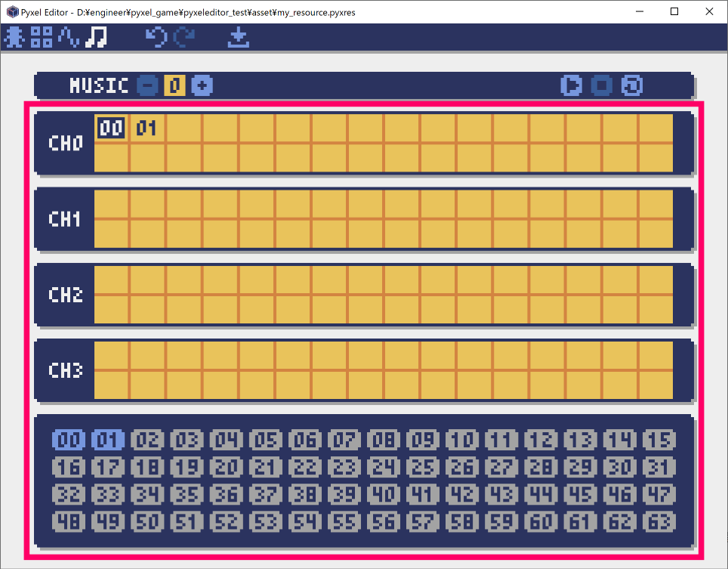This screenshot has height=569, width=728.
Task: Pick sound 15 from the sound picker
Action: click(x=660, y=440)
